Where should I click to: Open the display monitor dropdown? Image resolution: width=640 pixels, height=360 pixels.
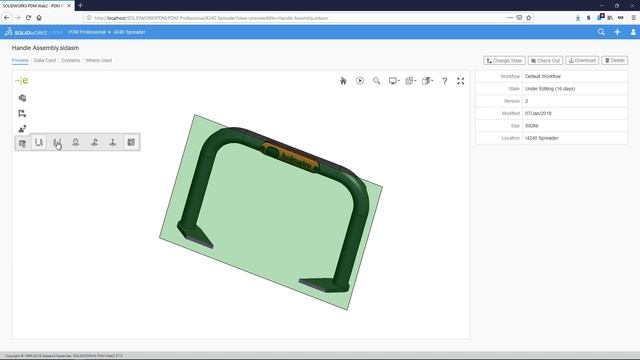pos(393,81)
